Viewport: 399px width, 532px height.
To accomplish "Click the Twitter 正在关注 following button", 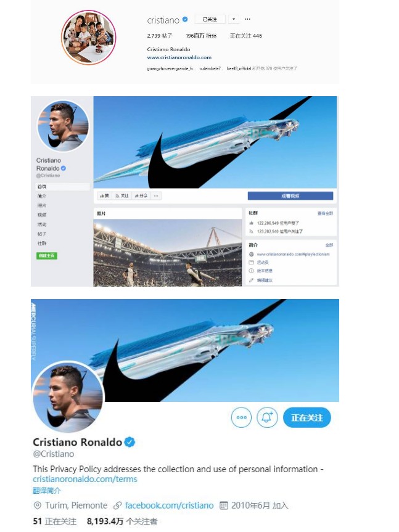I will pos(306,417).
